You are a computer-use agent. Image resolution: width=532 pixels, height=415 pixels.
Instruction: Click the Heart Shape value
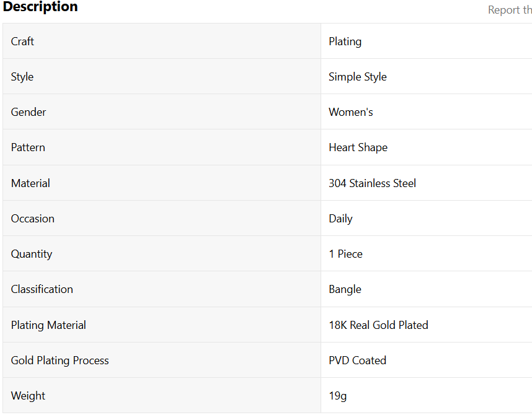coord(358,147)
